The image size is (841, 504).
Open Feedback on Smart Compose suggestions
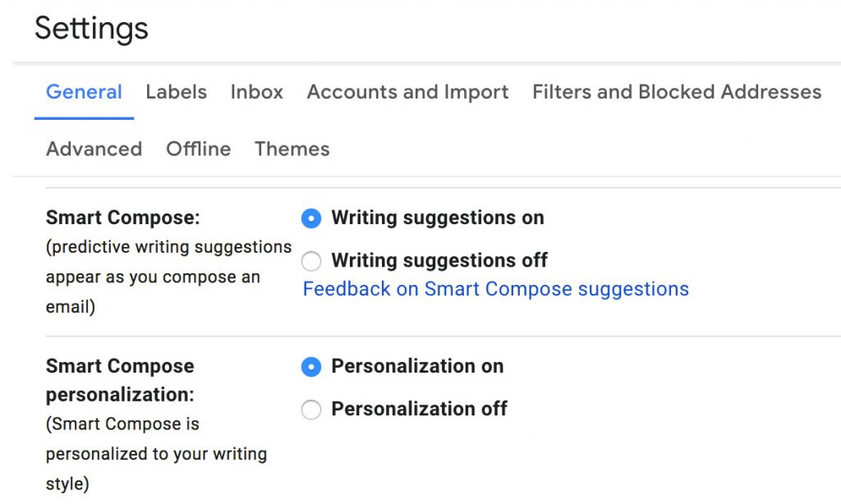click(x=495, y=288)
